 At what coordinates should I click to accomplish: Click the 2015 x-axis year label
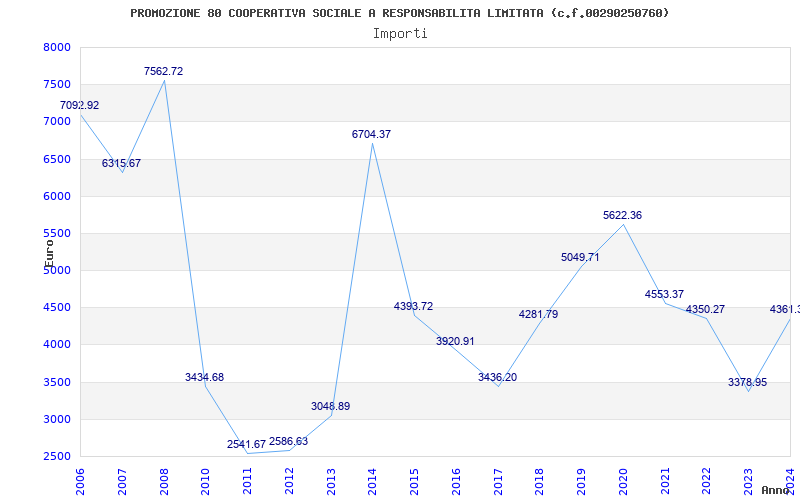(x=414, y=482)
